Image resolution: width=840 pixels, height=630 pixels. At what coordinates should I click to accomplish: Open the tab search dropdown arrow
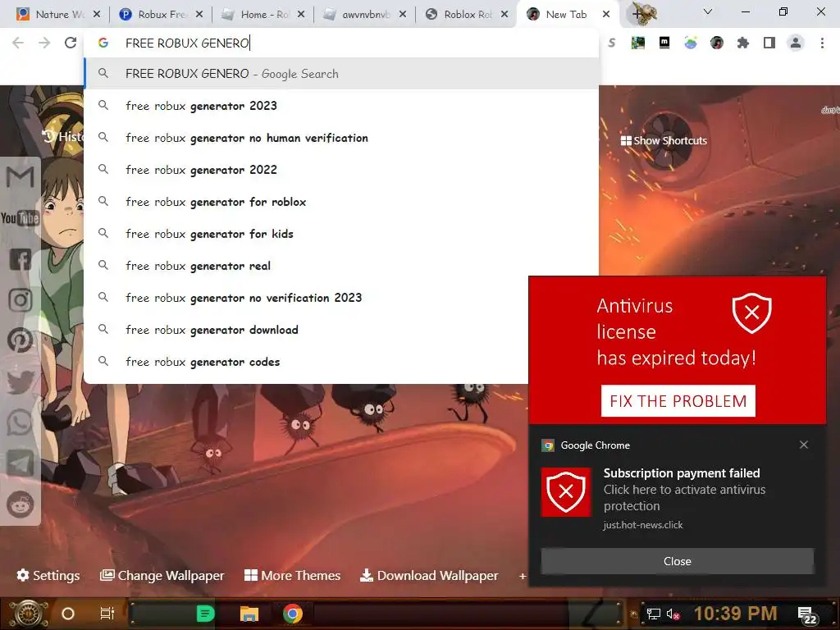click(x=708, y=11)
